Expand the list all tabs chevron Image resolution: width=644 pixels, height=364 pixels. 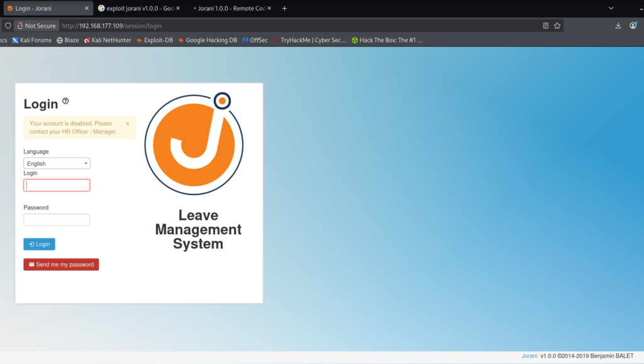(x=611, y=8)
